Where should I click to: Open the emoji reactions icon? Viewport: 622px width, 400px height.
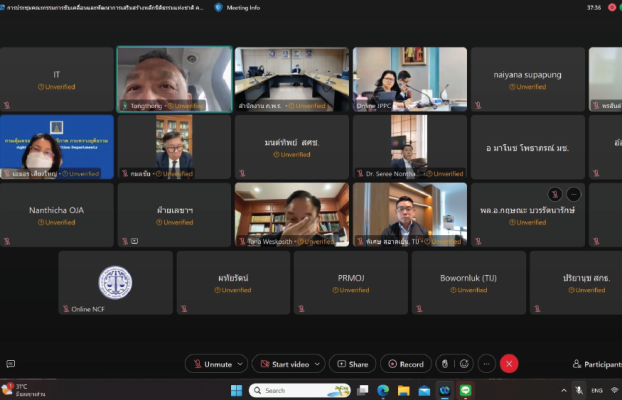pos(464,364)
